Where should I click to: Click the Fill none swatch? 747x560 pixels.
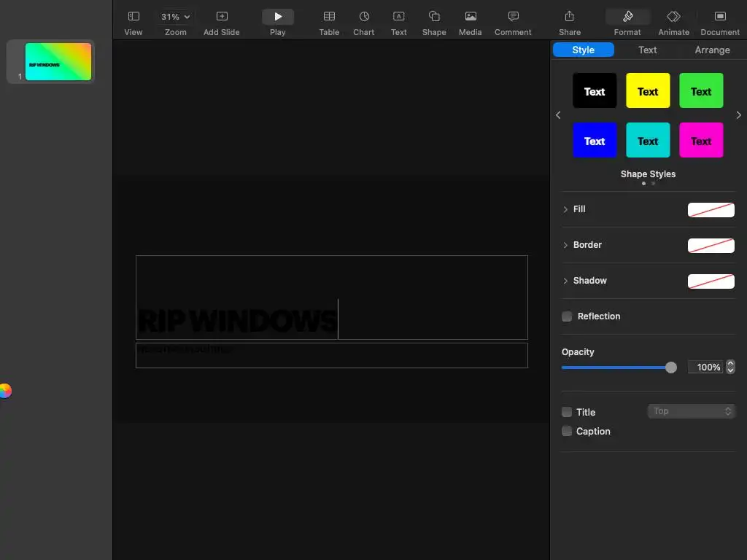(711, 209)
